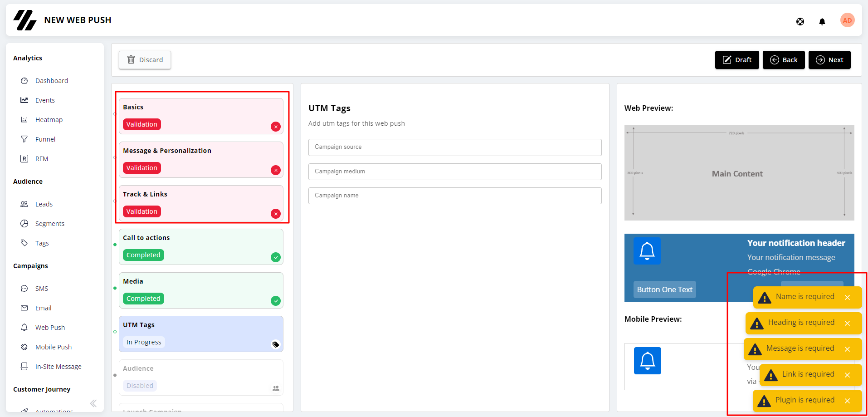
Task: Save campaign as Draft
Action: pyautogui.click(x=737, y=60)
